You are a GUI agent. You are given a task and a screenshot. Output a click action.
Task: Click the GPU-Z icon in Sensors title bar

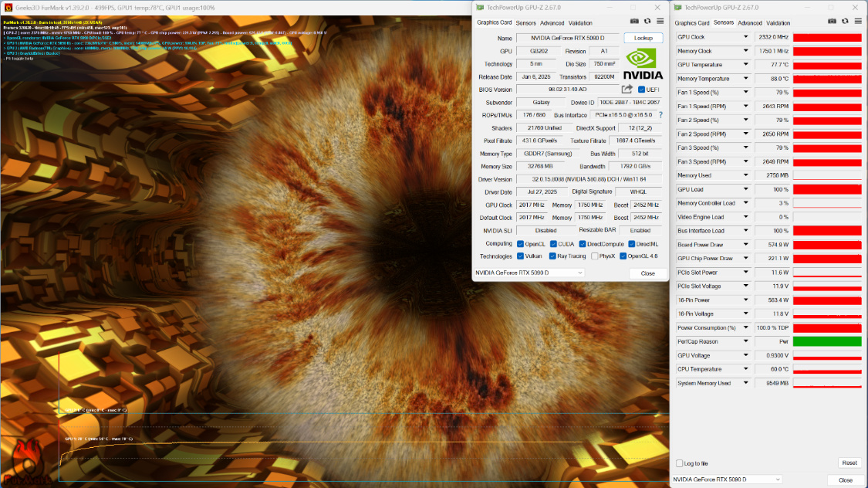tap(678, 8)
